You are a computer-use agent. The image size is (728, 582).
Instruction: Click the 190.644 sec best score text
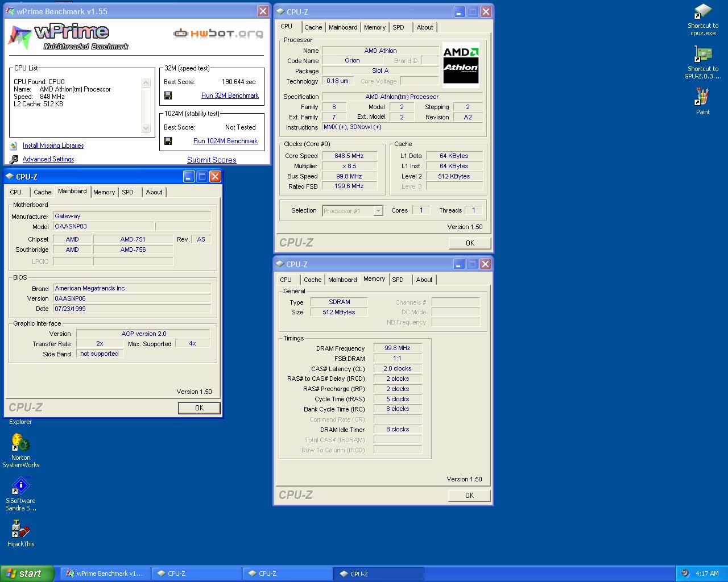[239, 82]
